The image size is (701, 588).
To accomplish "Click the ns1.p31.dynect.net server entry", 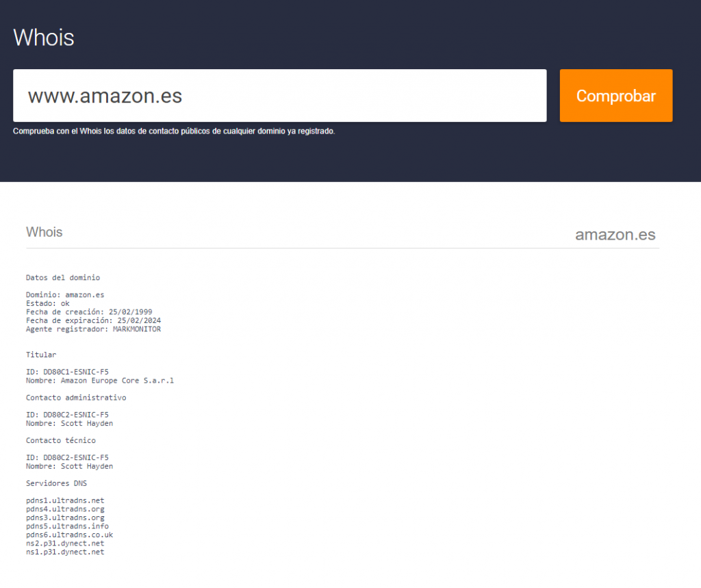I will [x=65, y=552].
